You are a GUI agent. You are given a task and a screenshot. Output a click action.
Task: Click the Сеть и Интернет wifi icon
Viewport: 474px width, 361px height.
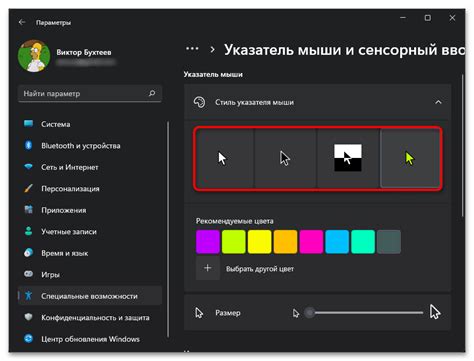point(29,166)
